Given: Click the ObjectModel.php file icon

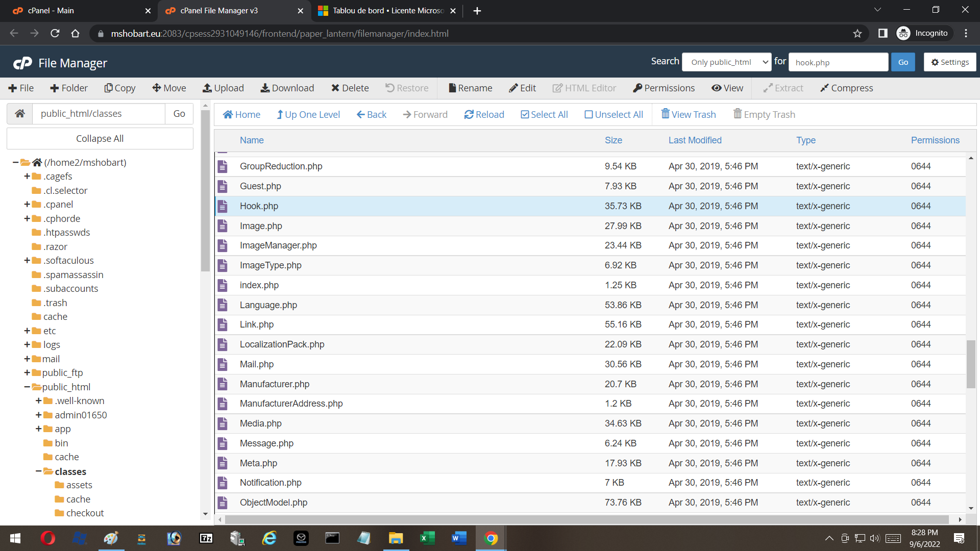Looking at the screenshot, I should pyautogui.click(x=223, y=503).
